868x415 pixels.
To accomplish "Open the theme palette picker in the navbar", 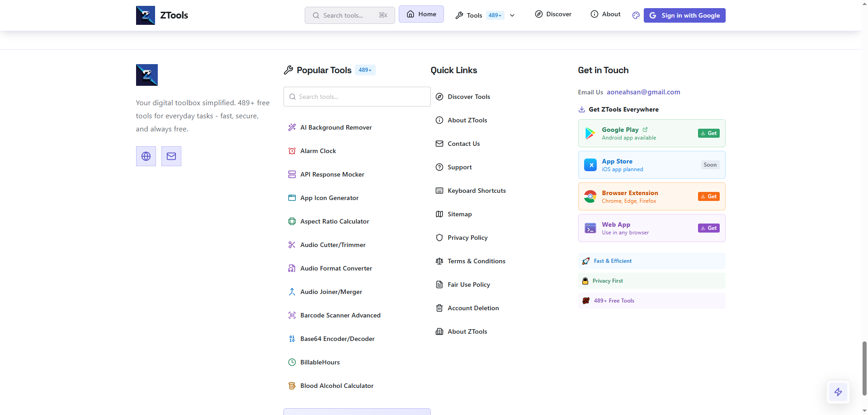I will [x=635, y=15].
